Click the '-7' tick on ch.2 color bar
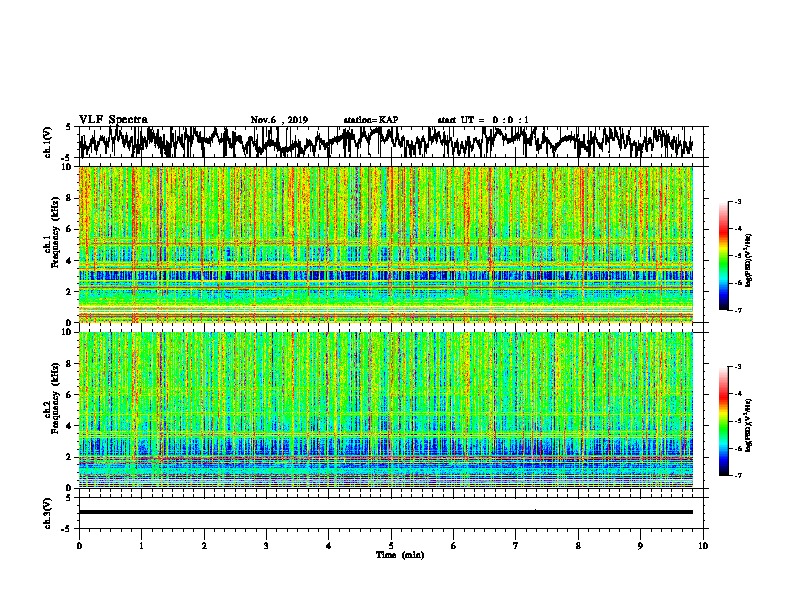Viewport: 792px width, 612px height. (x=737, y=475)
